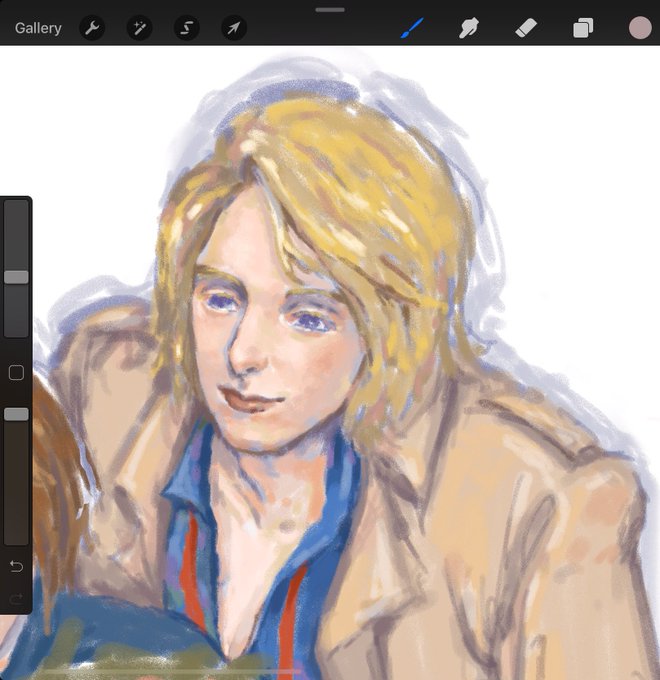Tap the square Modify button on sidebar
This screenshot has height=680, width=660.
(16, 373)
